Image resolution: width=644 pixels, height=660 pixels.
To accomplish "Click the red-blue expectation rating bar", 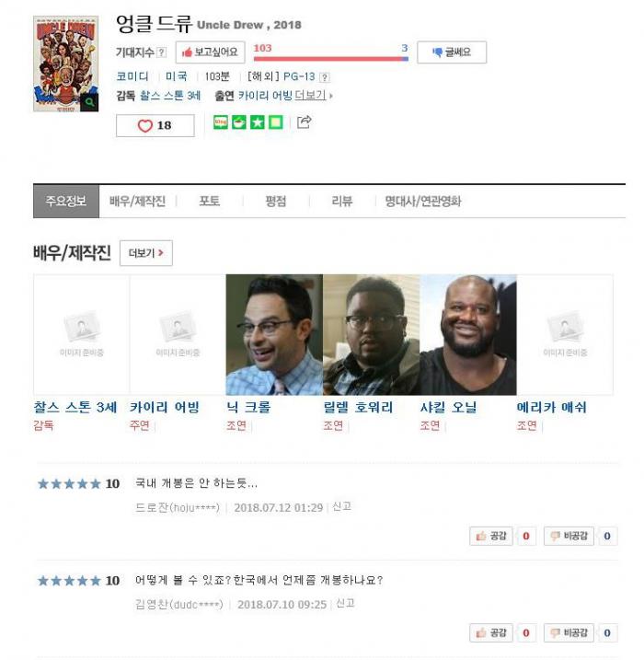I will [330, 59].
